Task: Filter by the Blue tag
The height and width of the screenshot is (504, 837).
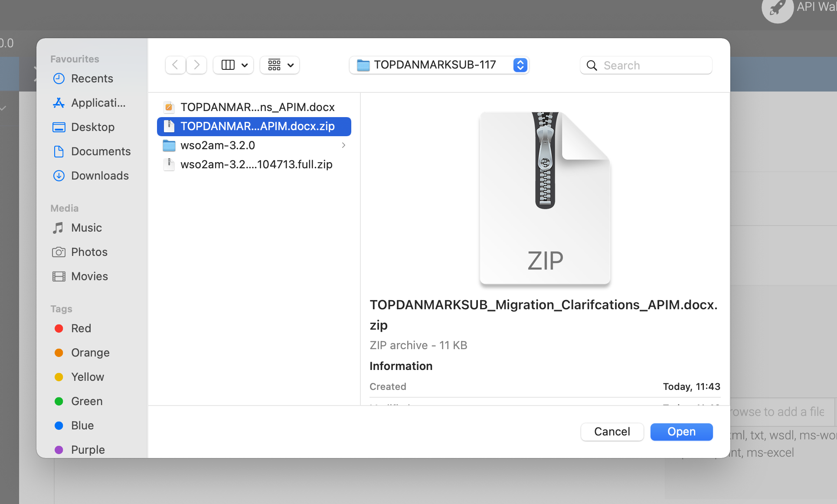Action: click(74, 425)
